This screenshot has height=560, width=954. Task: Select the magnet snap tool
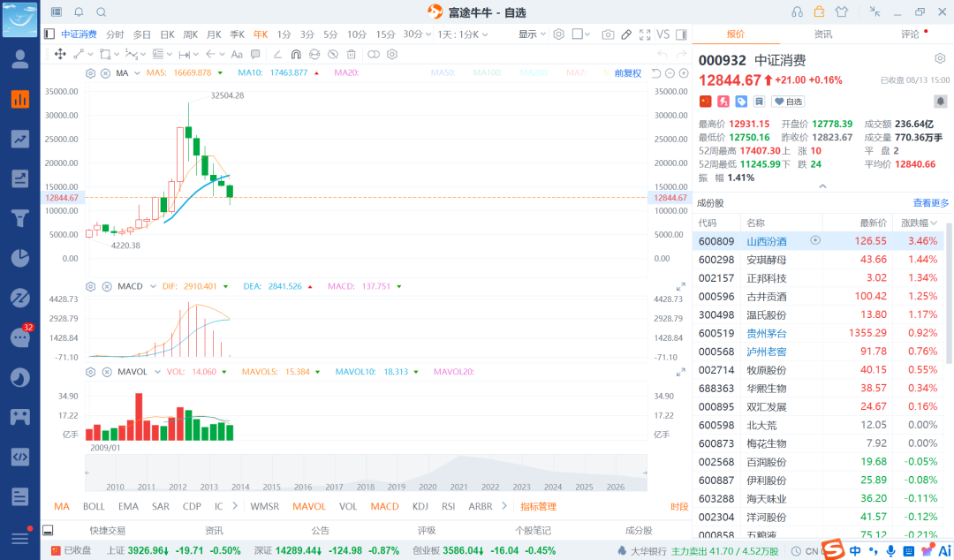pos(296,54)
